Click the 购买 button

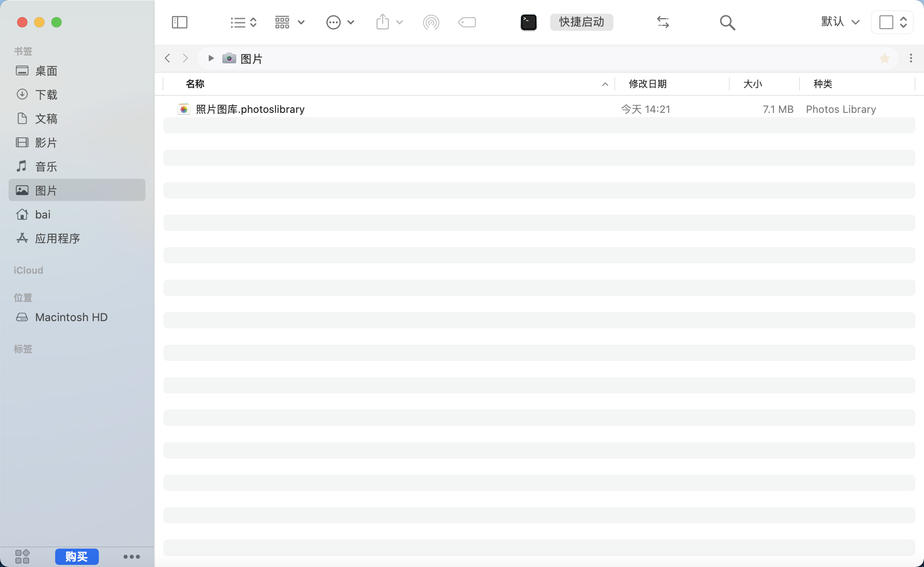(77, 556)
